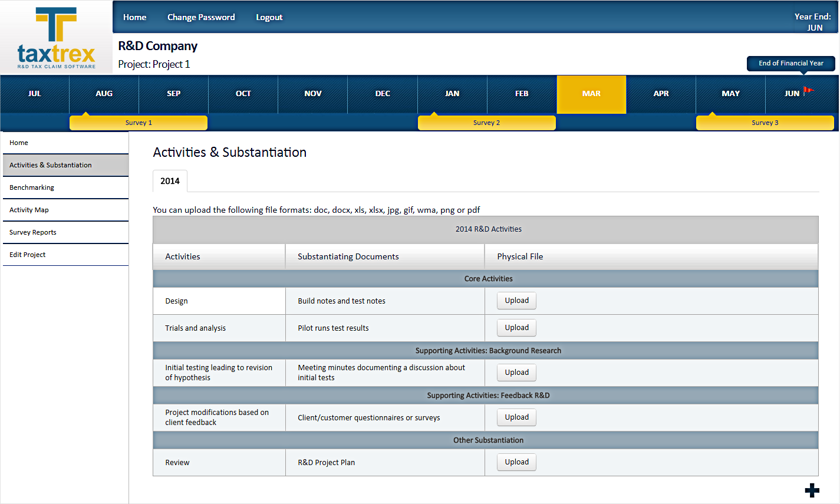This screenshot has height=504, width=840.
Task: Open the Survey 1 marker
Action: coord(139,123)
